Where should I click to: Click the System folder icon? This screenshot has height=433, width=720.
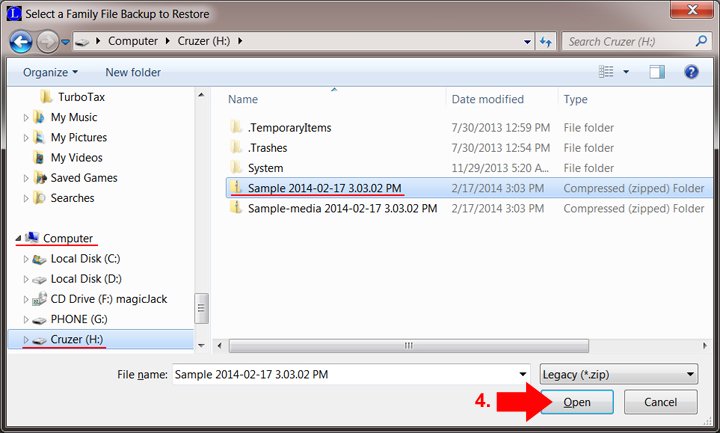point(236,167)
